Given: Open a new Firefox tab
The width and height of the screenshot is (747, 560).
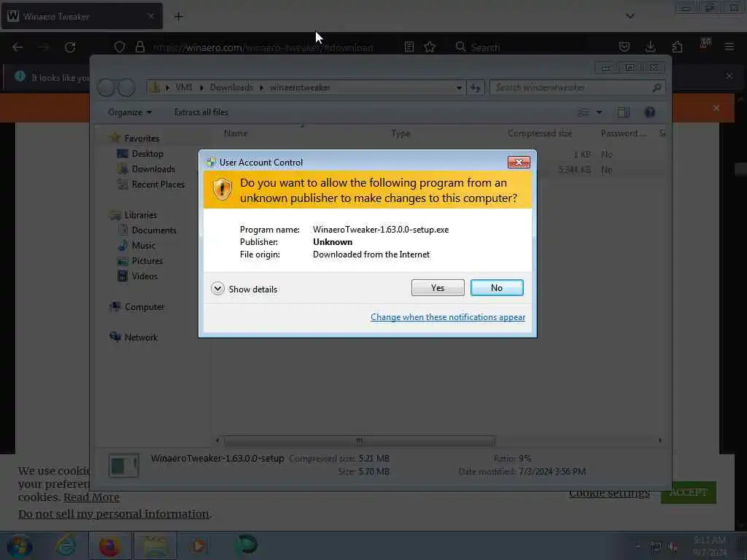Looking at the screenshot, I should click(178, 17).
